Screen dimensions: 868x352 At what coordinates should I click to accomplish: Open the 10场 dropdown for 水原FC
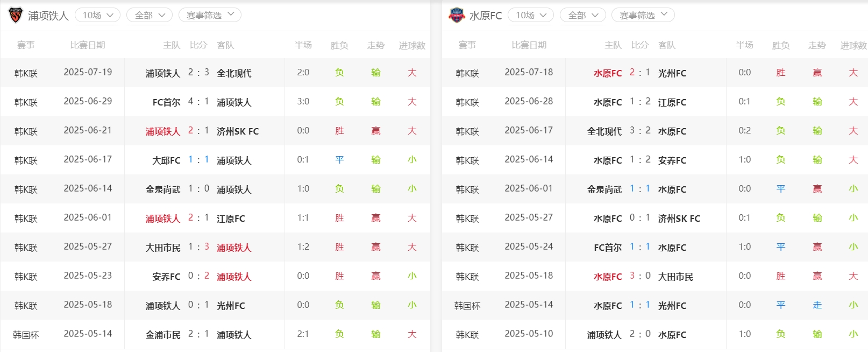[x=531, y=15]
